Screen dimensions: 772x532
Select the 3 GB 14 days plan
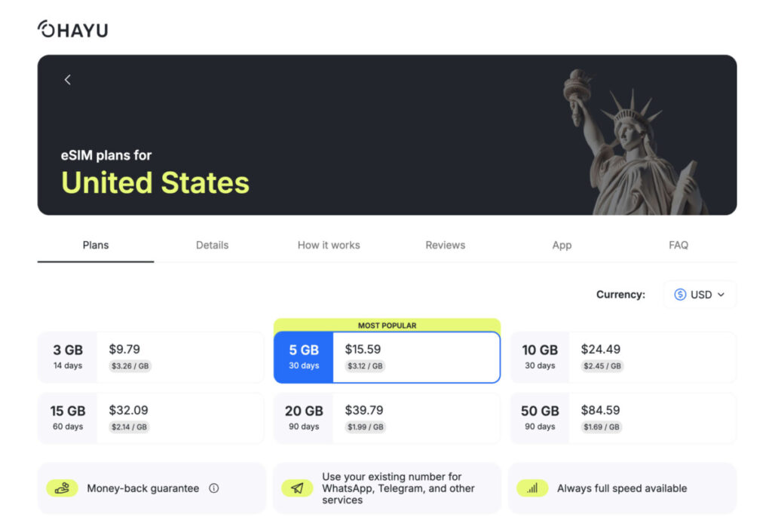click(151, 357)
